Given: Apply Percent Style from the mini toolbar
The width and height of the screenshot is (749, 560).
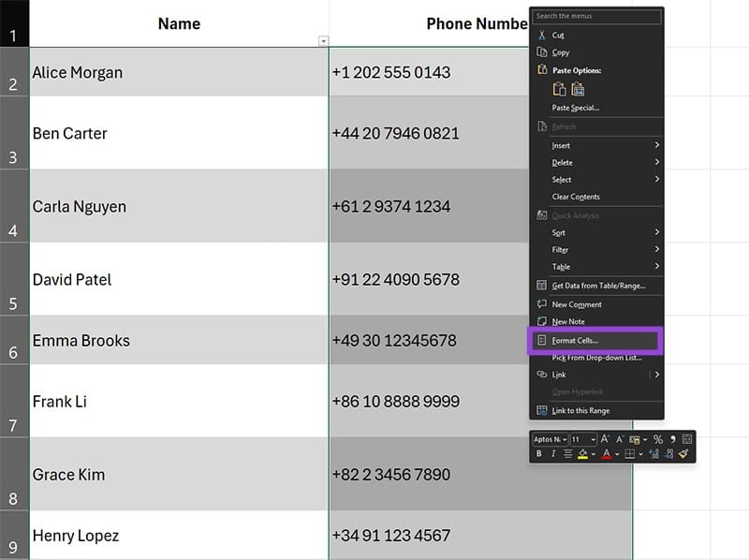Looking at the screenshot, I should 658,438.
